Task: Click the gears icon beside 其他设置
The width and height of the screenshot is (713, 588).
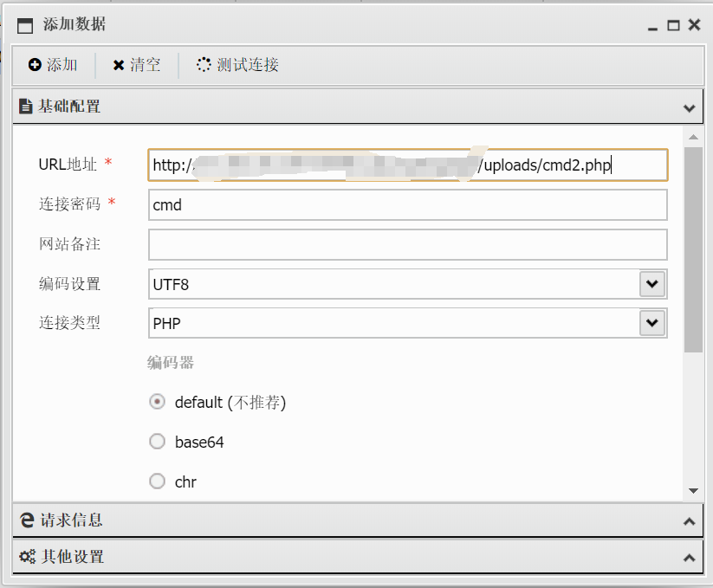Action: click(27, 557)
